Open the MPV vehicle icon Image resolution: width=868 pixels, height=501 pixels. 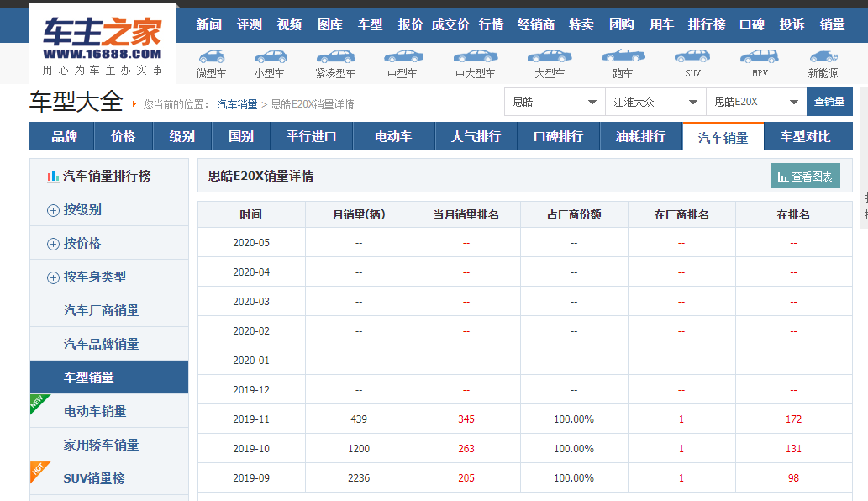760,56
